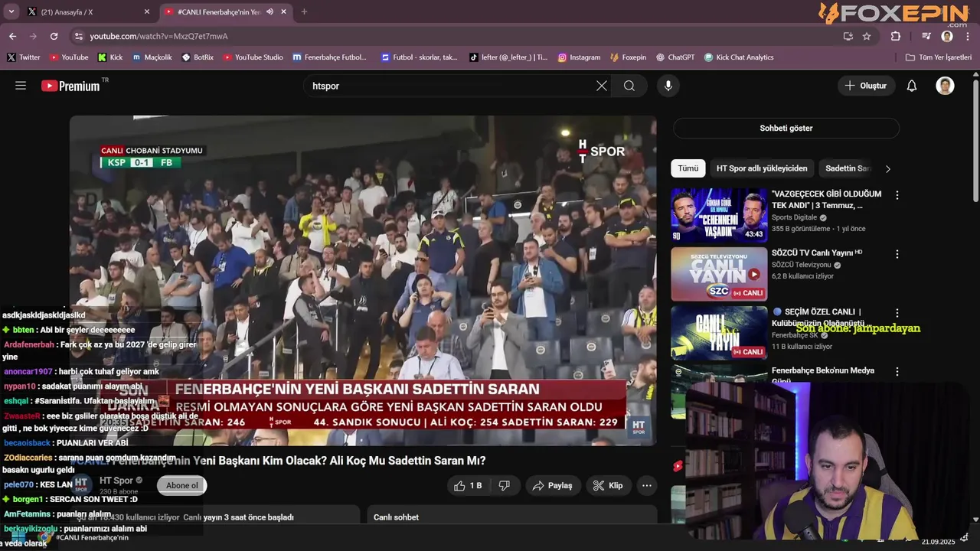Open the media control button in toolbar
Viewport: 980px width, 551px height.
(x=926, y=36)
